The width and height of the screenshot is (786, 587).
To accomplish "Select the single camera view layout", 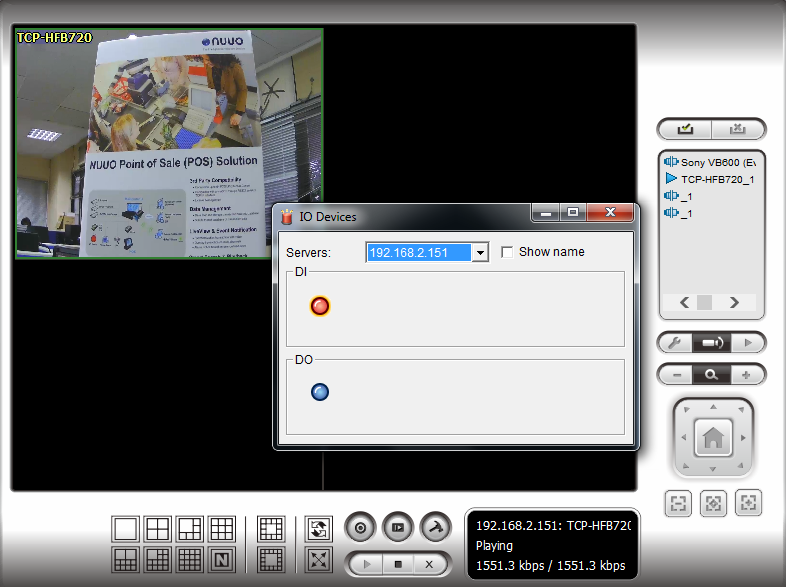I will point(126,528).
